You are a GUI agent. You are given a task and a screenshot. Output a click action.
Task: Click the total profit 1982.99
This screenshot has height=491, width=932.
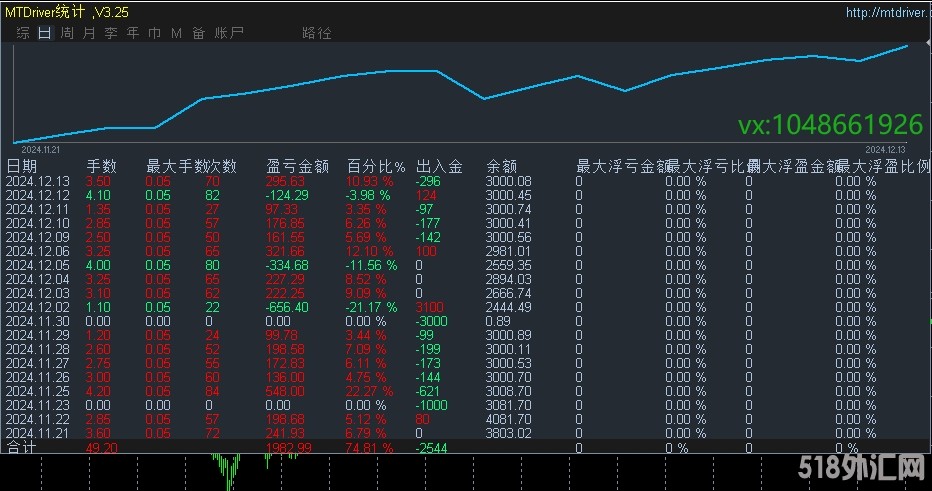[x=288, y=448]
